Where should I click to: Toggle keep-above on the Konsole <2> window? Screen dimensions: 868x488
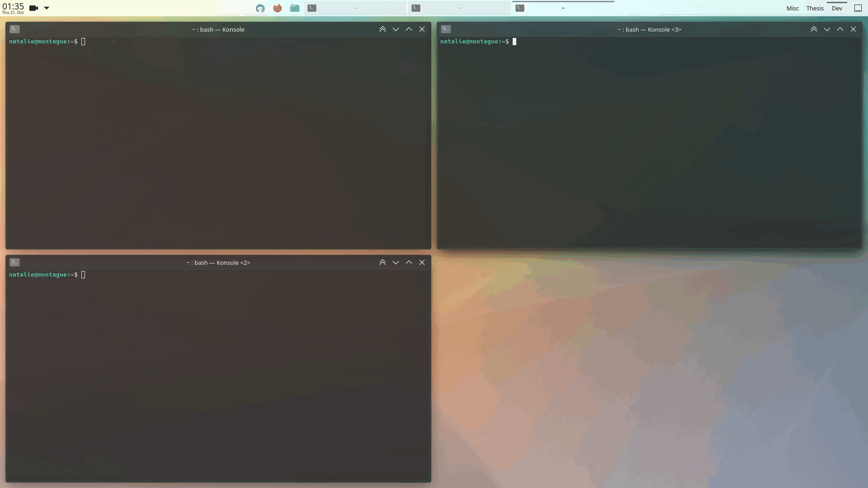point(382,262)
